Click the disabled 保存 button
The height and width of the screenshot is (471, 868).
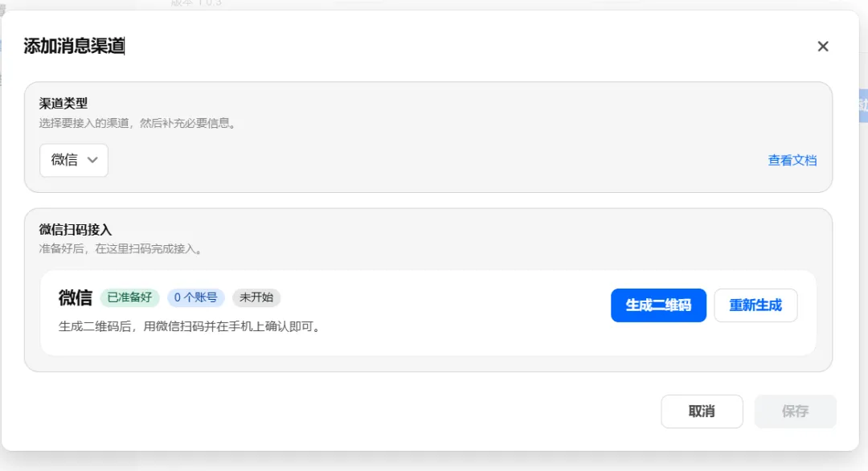(795, 412)
